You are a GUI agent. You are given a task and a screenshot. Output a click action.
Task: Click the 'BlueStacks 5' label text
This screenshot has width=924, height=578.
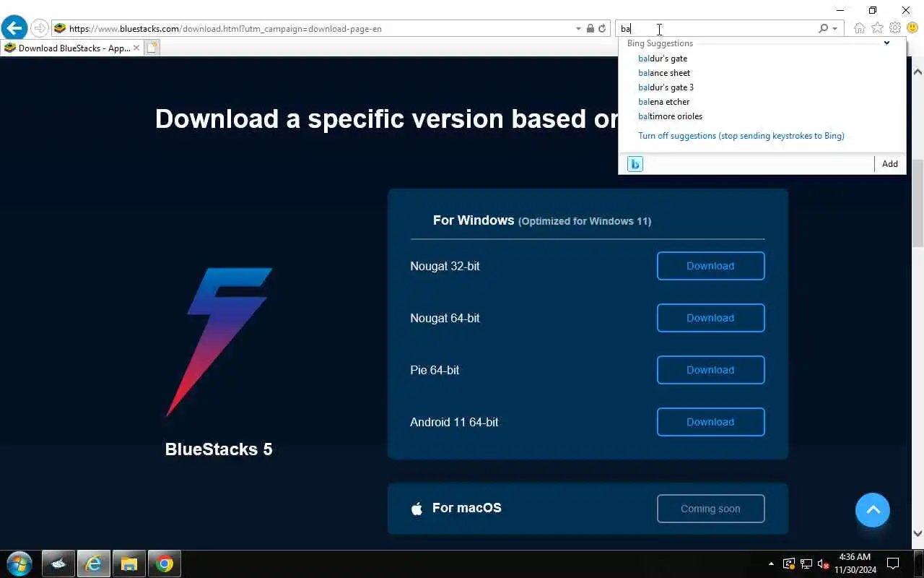[x=219, y=449]
